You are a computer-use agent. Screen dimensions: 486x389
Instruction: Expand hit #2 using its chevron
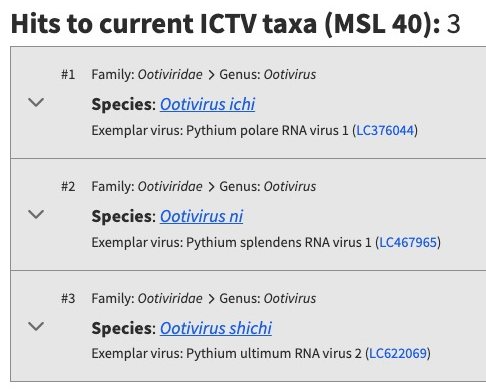point(36,214)
